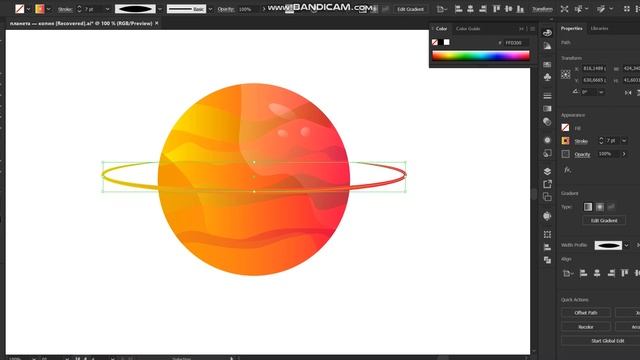Expand opacity options arrow in Properties
This screenshot has width=640, height=360.
tap(624, 154)
